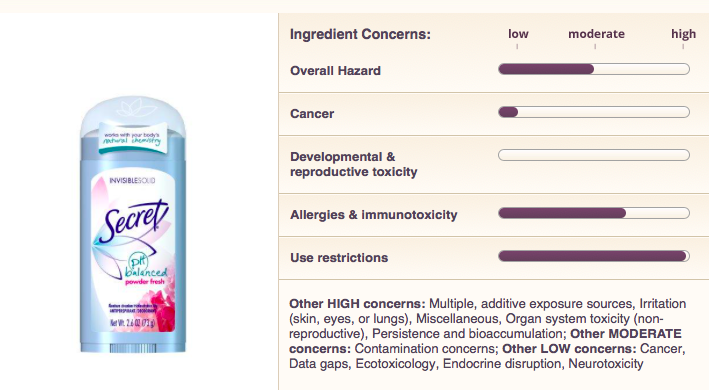Click the 'Other HIGH concerns' text
Viewport: 709px width, 390px height.
[x=357, y=304]
